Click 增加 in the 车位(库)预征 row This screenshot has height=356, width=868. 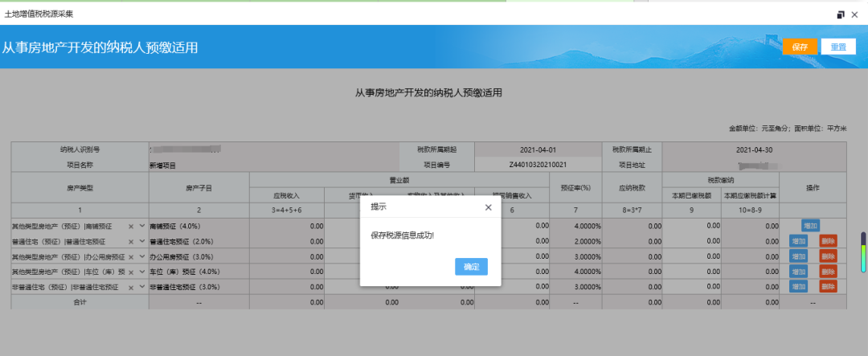[x=798, y=272]
